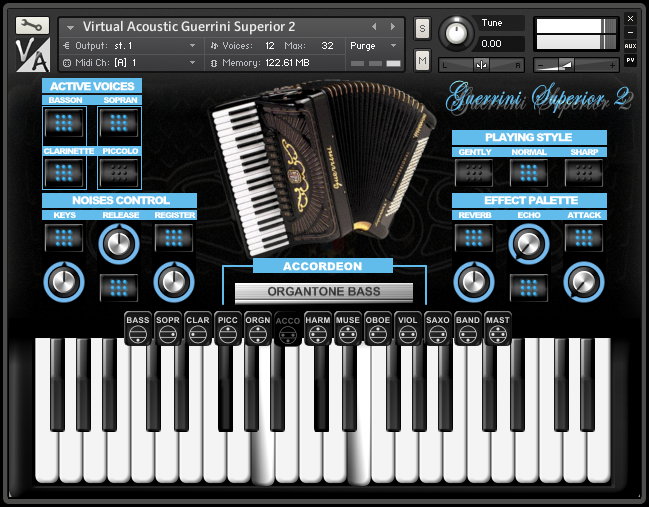Click the ORGANTONE BASS display button
649x507 pixels.
[324, 292]
